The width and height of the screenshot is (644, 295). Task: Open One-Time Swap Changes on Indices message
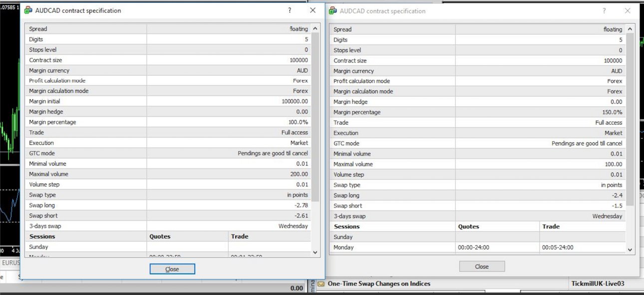(379, 284)
